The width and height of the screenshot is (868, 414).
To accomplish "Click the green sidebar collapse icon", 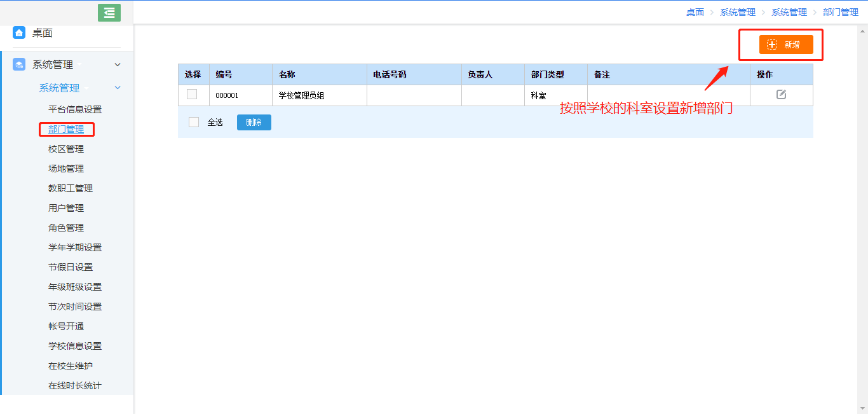I will point(109,12).
